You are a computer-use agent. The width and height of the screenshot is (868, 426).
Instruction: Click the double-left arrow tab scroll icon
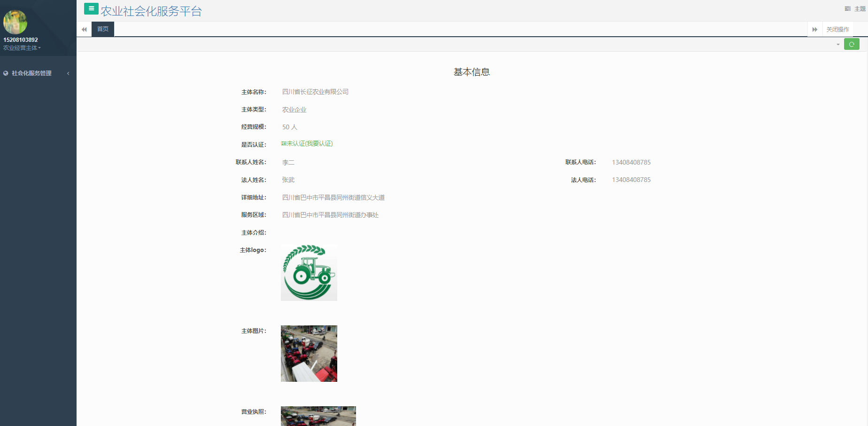coord(84,29)
